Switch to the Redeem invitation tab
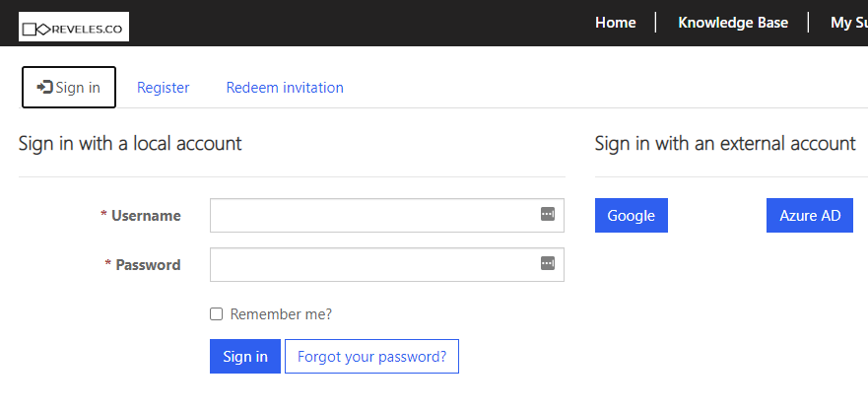 click(x=285, y=88)
